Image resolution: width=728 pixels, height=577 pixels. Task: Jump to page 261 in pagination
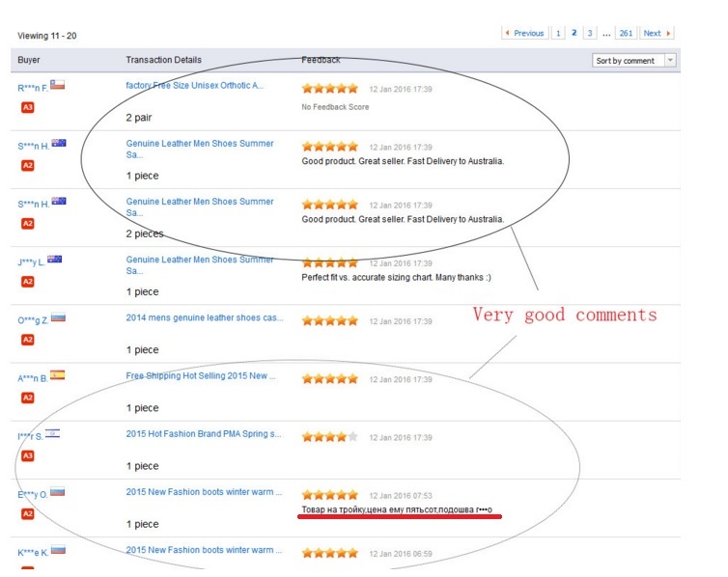coord(626,33)
